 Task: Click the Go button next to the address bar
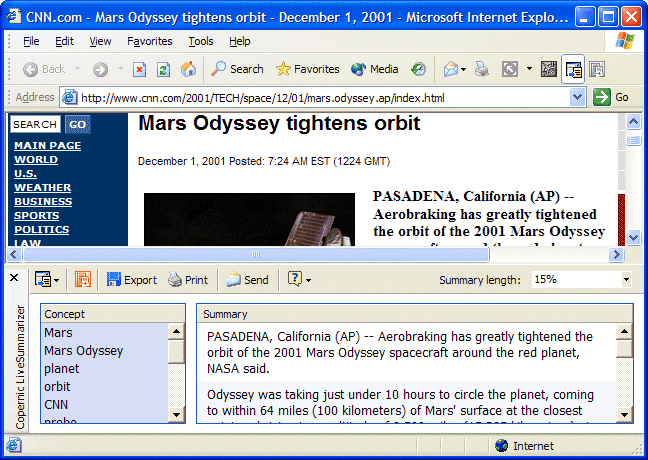610,98
